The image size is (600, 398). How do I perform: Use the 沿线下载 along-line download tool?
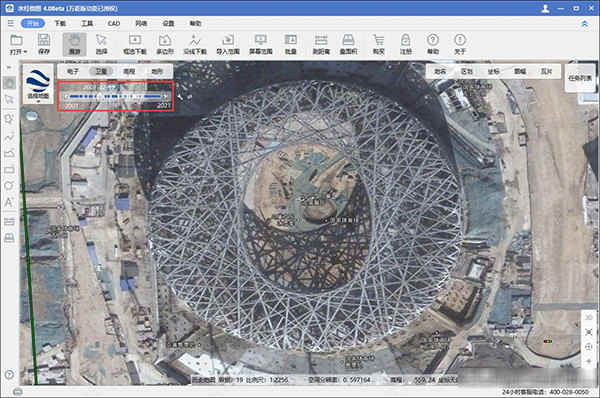(x=195, y=44)
